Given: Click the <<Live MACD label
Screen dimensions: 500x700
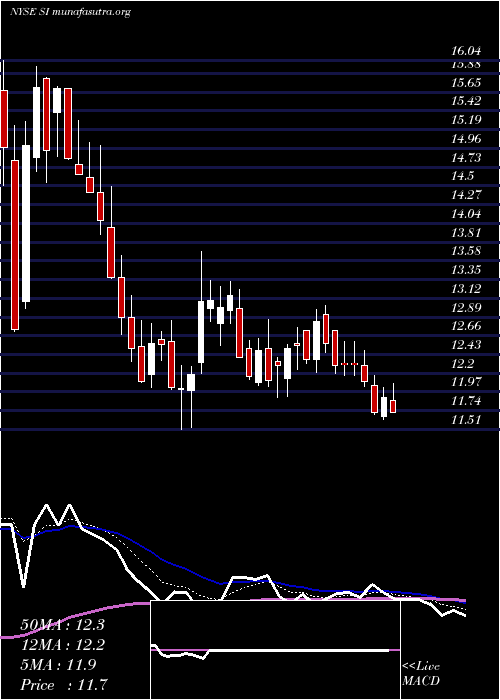Looking at the screenshot, I should pos(421,674).
